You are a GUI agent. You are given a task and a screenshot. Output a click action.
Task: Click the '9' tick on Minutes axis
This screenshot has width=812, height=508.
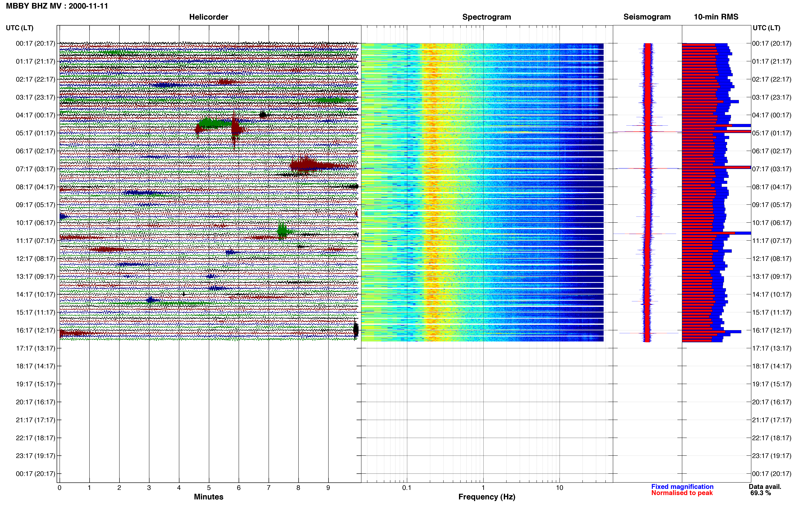click(328, 488)
